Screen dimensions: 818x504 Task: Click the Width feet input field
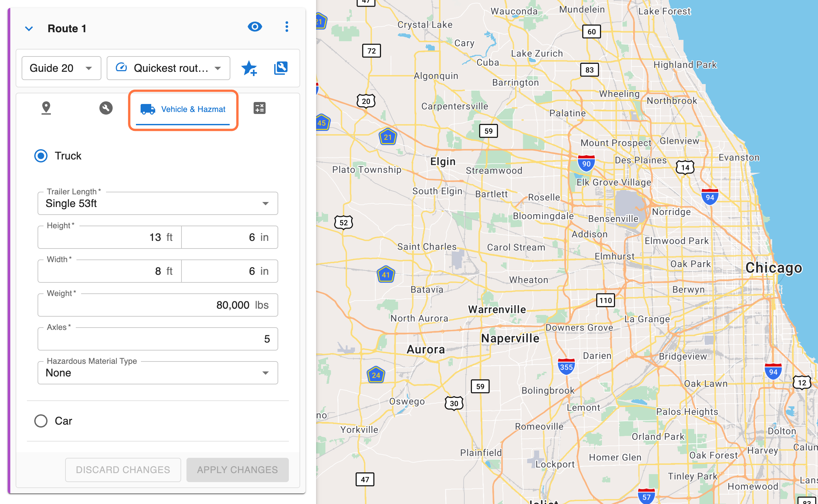tap(110, 271)
